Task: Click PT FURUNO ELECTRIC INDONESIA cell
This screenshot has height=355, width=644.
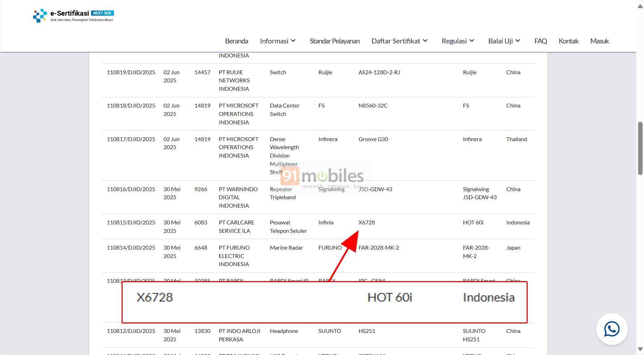Action: coord(234,256)
